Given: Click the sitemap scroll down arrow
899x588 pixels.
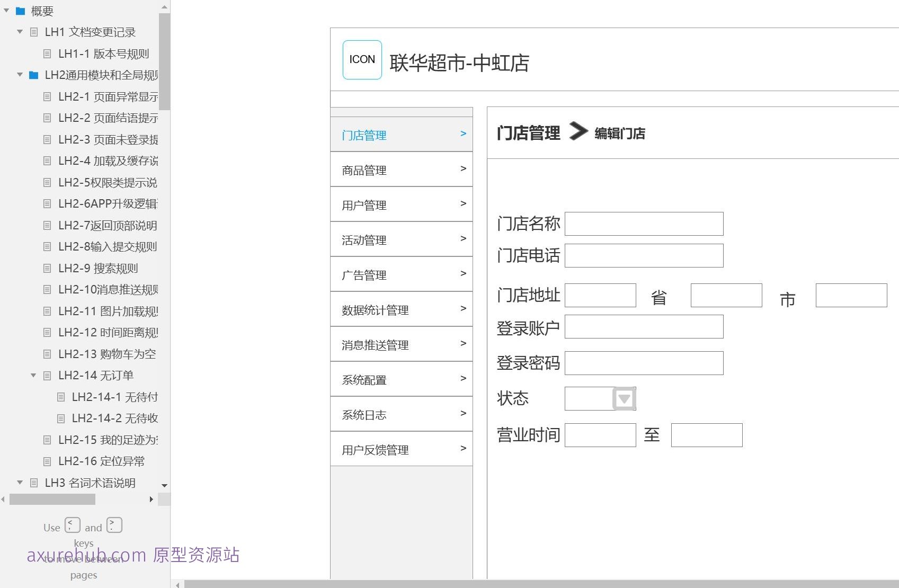Looking at the screenshot, I should point(164,485).
